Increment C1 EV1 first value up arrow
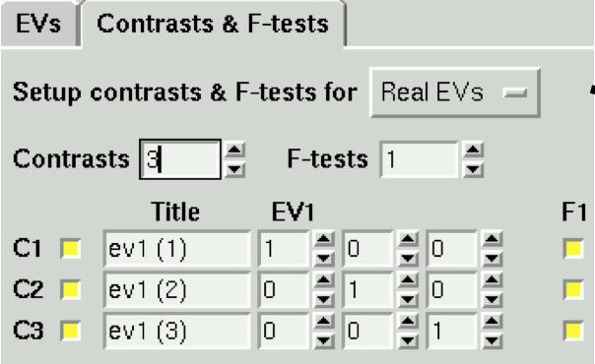Image resolution: width=595 pixels, height=364 pixels. click(x=323, y=239)
